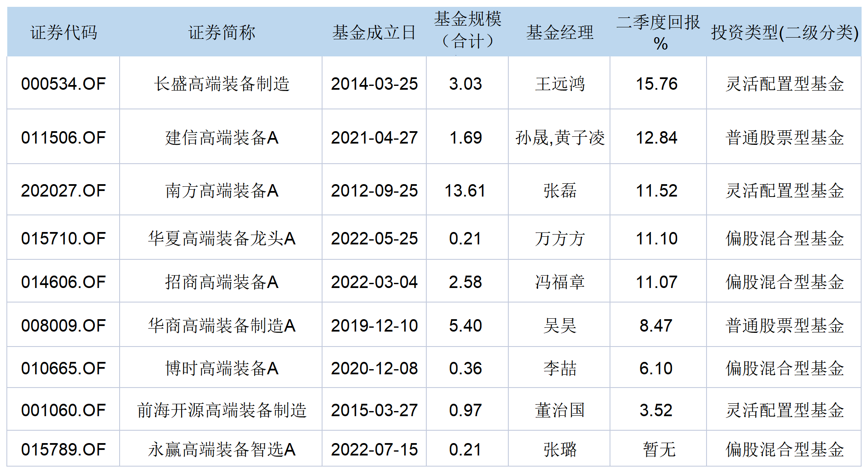This screenshot has height=473, width=868.
Task: Select fund size value 13.61
Action: pos(465,191)
